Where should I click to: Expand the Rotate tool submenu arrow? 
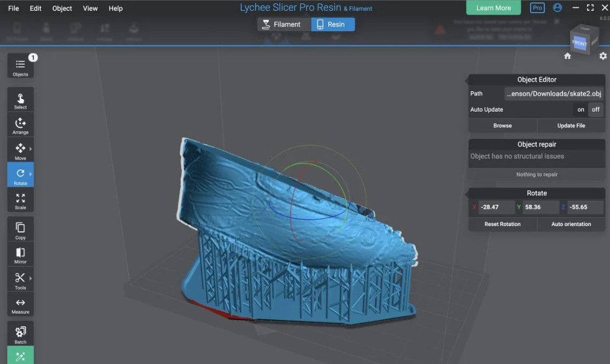(x=30, y=174)
